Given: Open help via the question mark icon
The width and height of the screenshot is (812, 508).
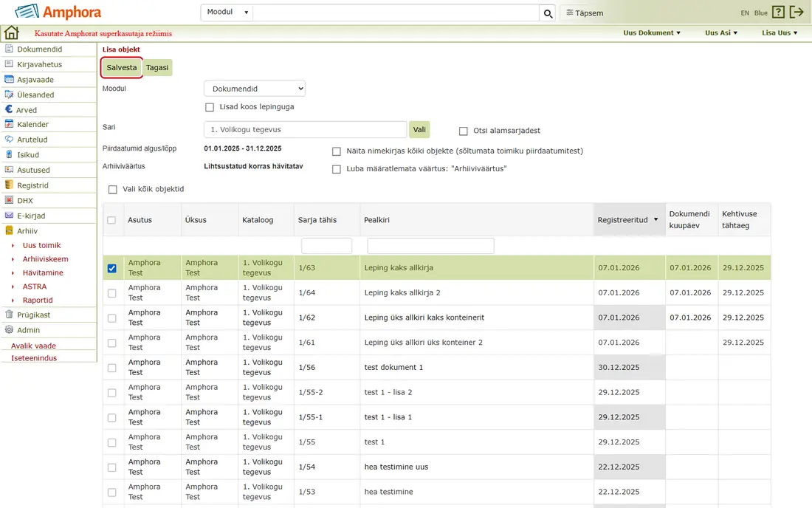Looking at the screenshot, I should click(x=778, y=12).
